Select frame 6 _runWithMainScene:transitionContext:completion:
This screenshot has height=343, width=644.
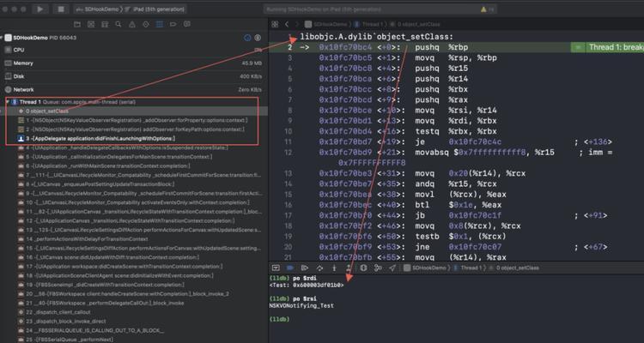pos(134,165)
